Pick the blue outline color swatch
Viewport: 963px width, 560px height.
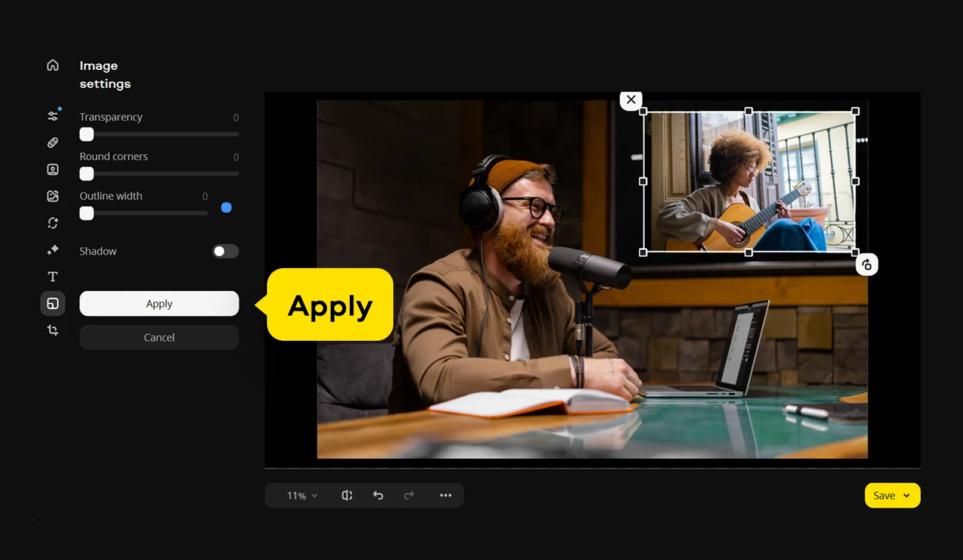click(226, 207)
